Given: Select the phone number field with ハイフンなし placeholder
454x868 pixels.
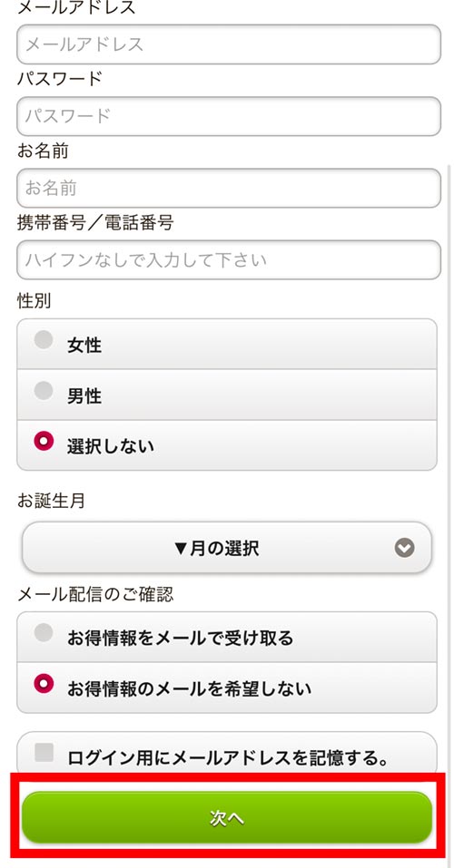Looking at the screenshot, I should click(x=229, y=259).
